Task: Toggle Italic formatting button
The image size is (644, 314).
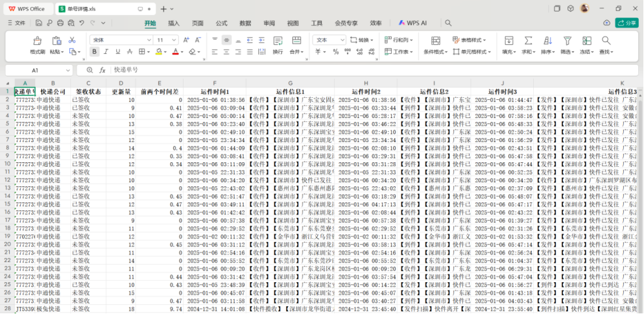Action: coord(106,52)
